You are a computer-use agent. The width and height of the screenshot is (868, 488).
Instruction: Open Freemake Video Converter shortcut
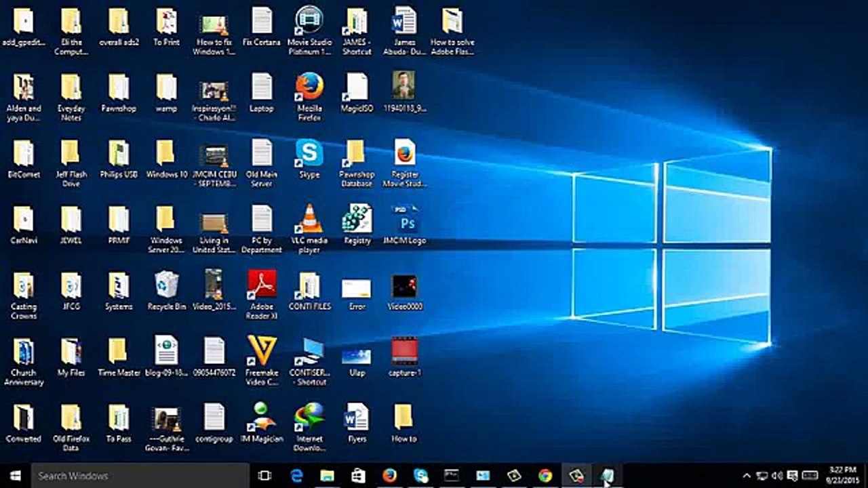(x=262, y=360)
